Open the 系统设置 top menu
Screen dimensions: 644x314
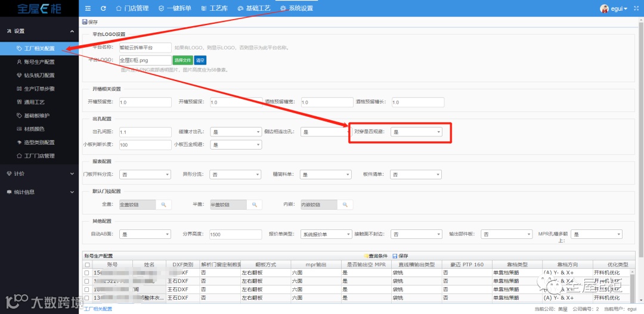(296, 8)
